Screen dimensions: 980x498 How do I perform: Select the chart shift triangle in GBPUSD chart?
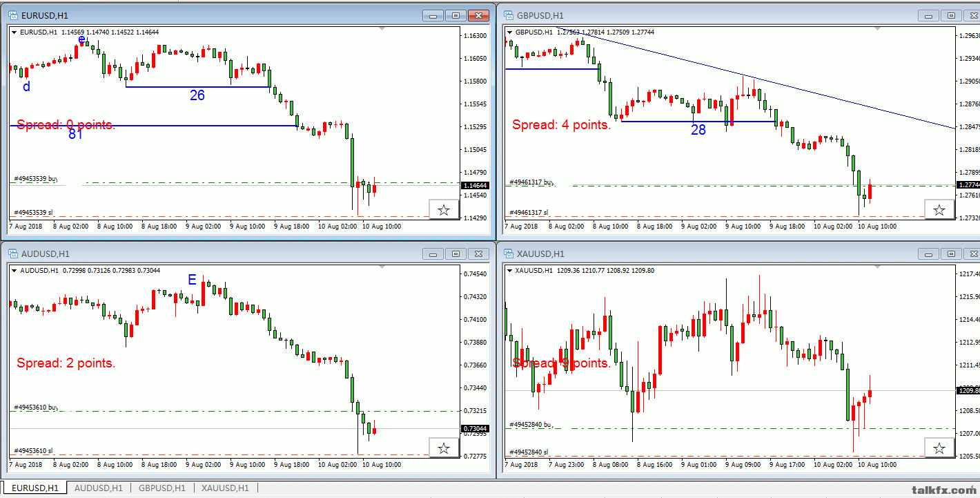(x=876, y=29)
